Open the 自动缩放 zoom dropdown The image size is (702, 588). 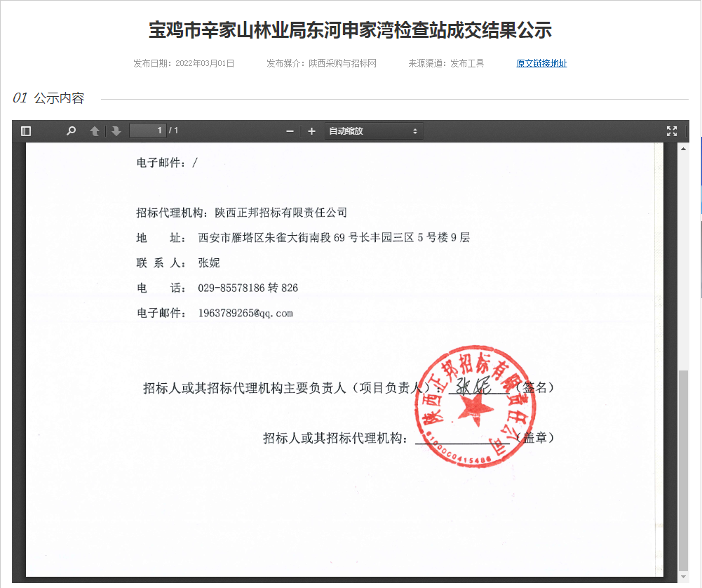click(x=373, y=131)
